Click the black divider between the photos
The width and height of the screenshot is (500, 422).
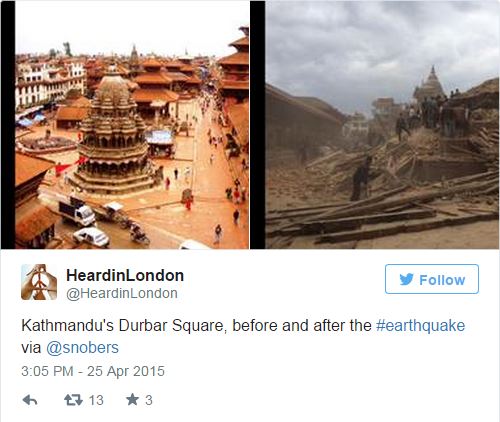pos(257,125)
